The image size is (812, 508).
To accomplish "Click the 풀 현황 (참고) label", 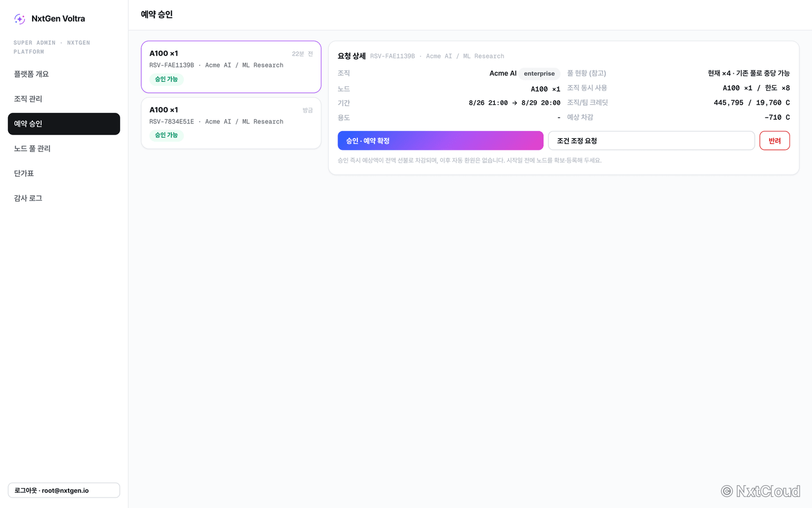I will tap(587, 73).
